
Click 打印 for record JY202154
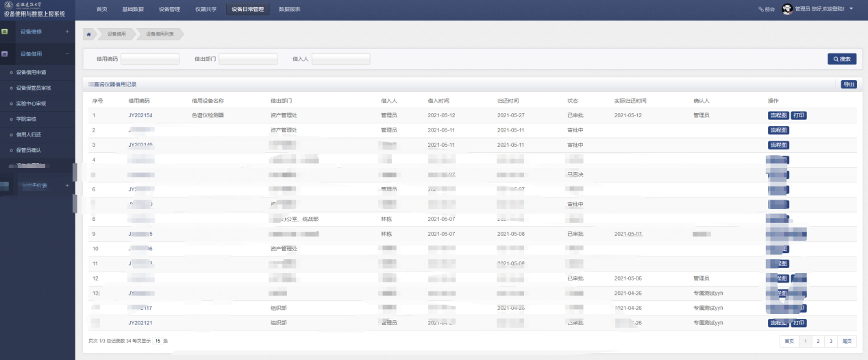799,115
